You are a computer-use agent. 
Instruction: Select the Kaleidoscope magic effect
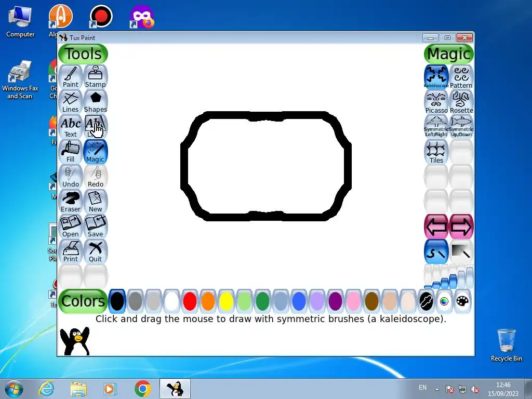pyautogui.click(x=436, y=77)
